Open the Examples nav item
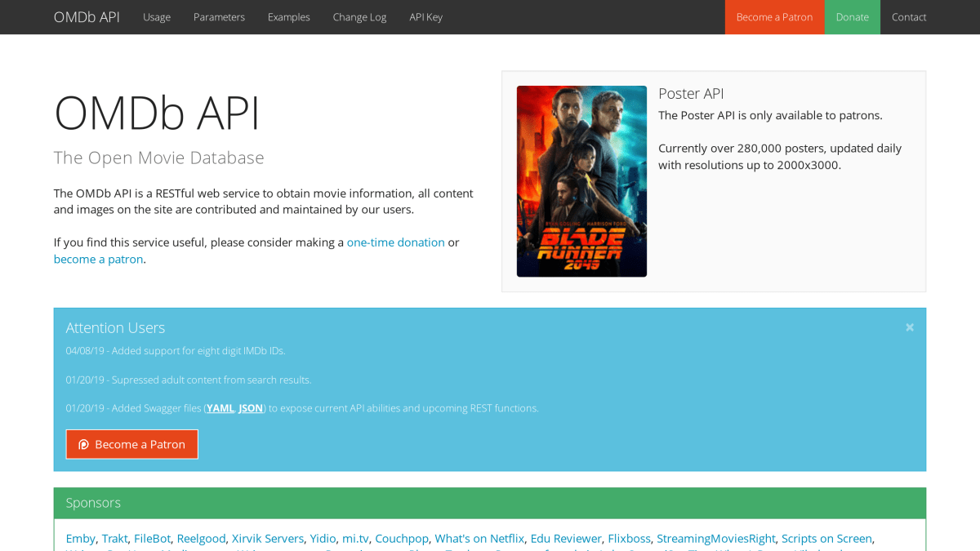 289,17
